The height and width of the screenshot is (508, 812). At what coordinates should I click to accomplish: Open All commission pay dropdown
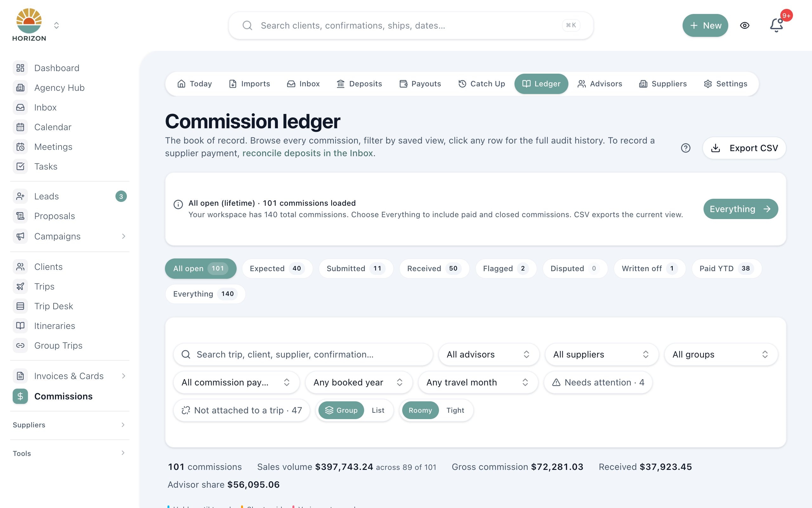(x=236, y=382)
